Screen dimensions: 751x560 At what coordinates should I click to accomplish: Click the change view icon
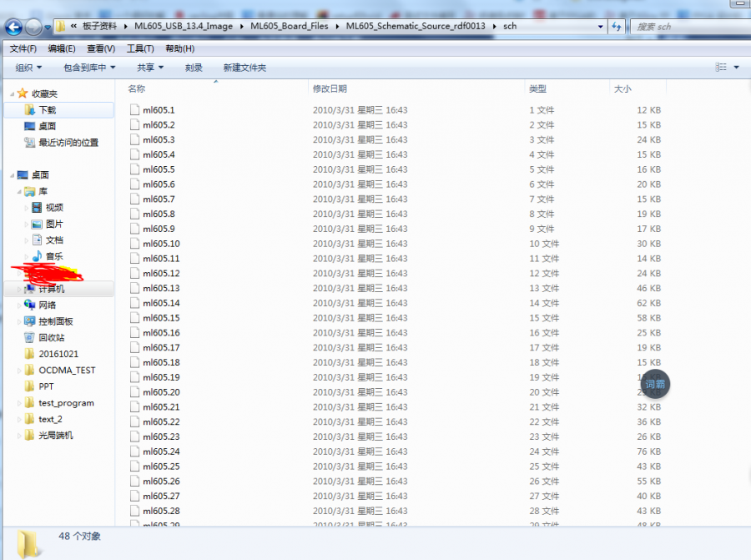721,67
